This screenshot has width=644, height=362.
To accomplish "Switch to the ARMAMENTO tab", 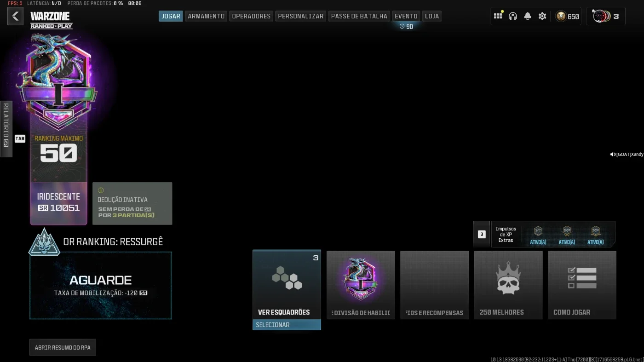I will pos(206,16).
